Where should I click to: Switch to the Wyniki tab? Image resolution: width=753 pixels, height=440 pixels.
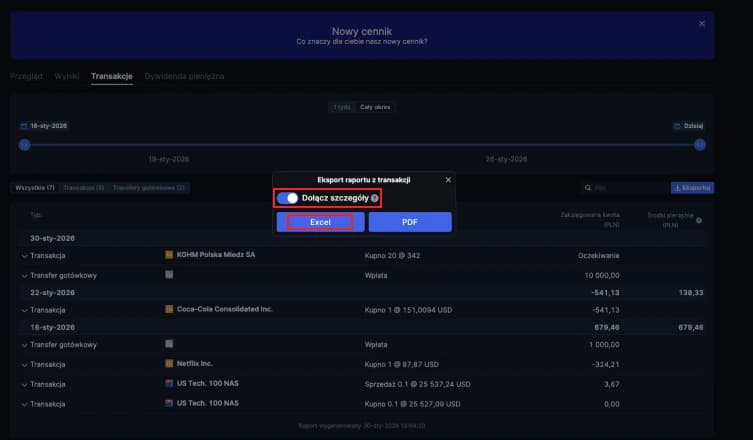[67, 76]
